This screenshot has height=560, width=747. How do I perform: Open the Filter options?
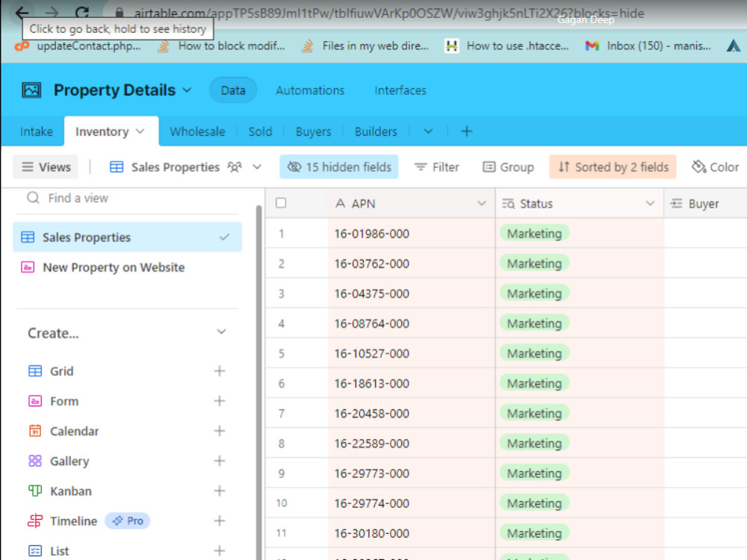(x=436, y=167)
